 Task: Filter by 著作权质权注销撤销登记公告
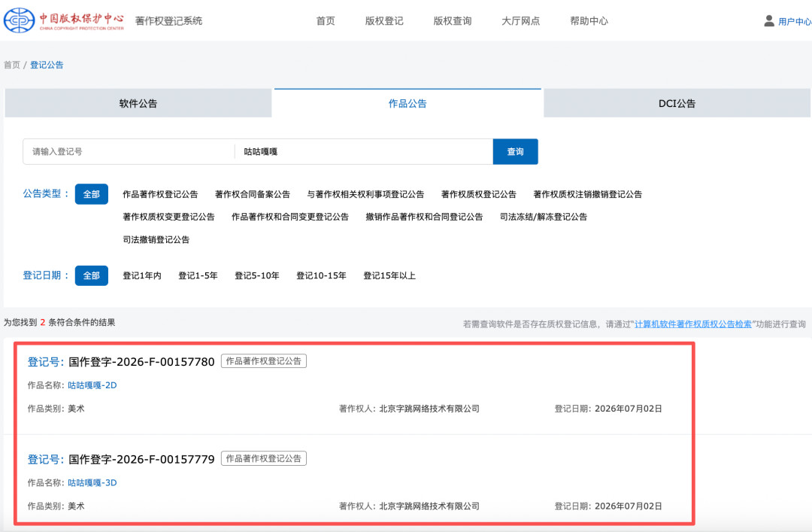(x=588, y=194)
